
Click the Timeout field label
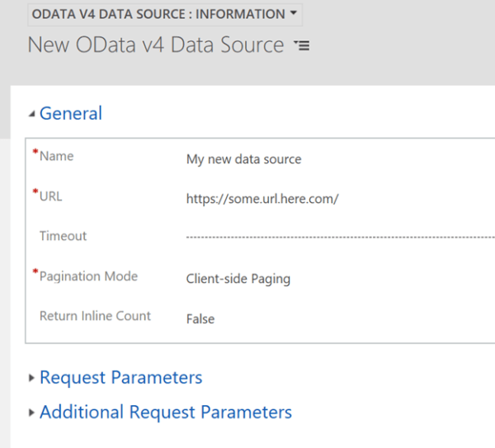63,236
